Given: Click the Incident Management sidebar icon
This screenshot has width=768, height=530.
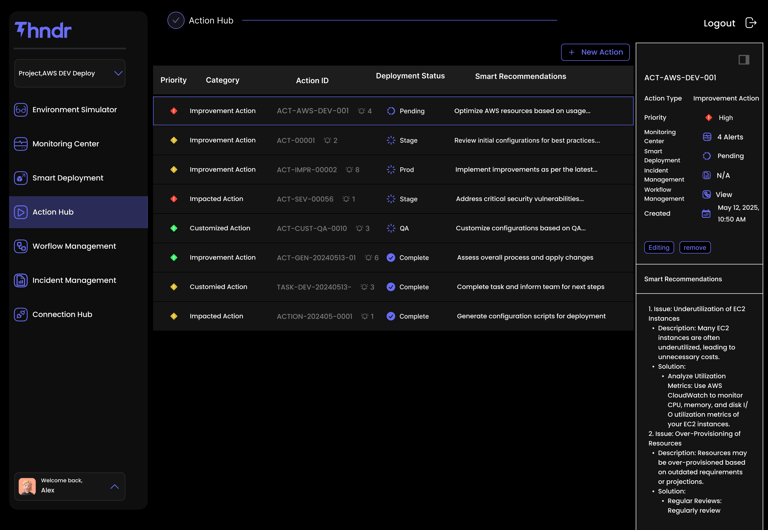Looking at the screenshot, I should [21, 280].
